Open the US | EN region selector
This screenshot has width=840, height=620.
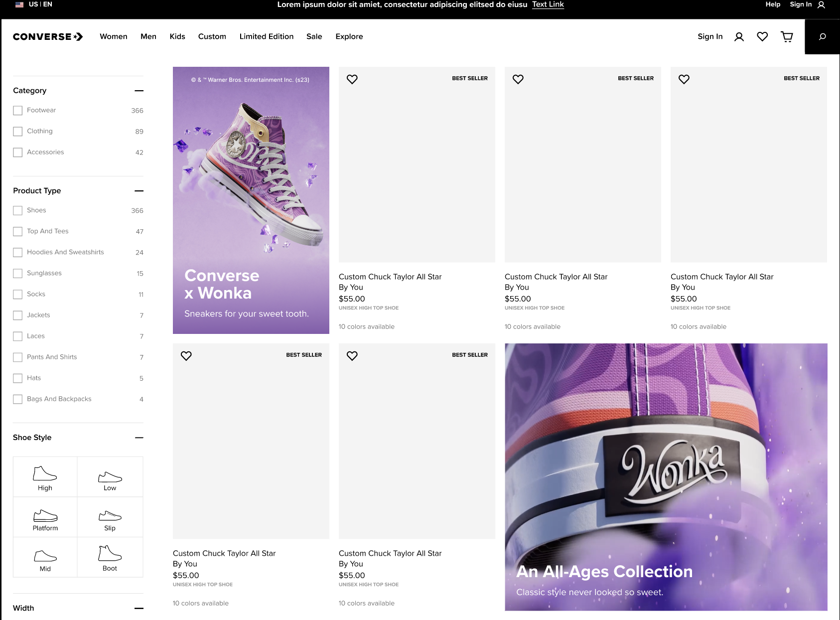click(x=34, y=4)
